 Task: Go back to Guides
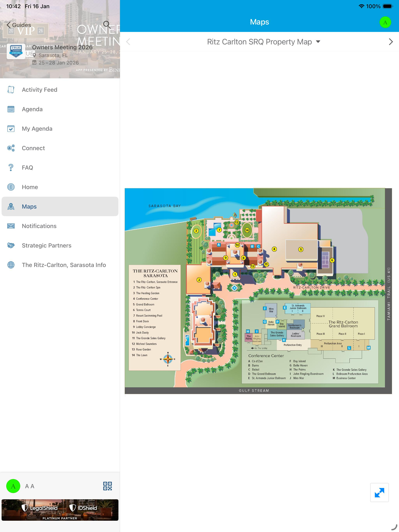pos(19,25)
